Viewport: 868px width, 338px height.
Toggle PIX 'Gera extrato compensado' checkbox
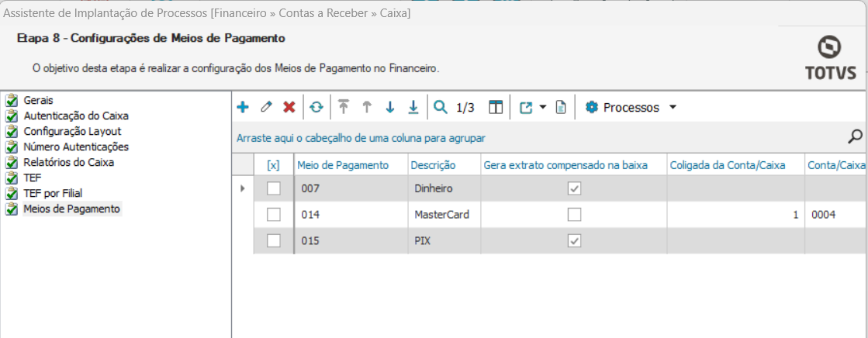point(574,241)
